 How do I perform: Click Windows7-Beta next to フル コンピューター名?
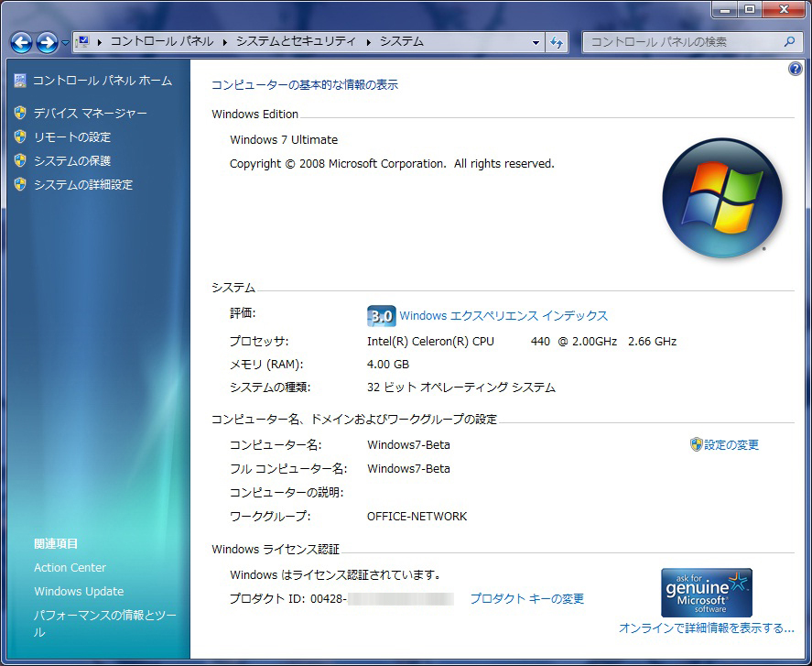(408, 468)
